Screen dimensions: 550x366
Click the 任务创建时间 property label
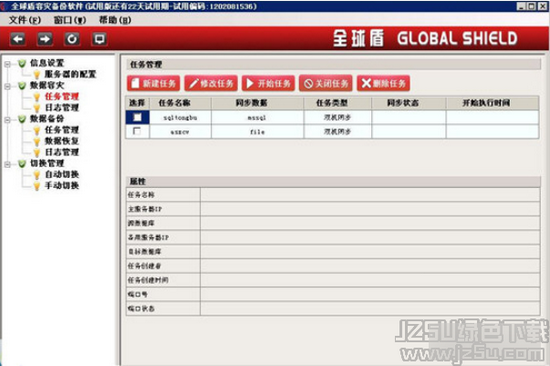148,280
